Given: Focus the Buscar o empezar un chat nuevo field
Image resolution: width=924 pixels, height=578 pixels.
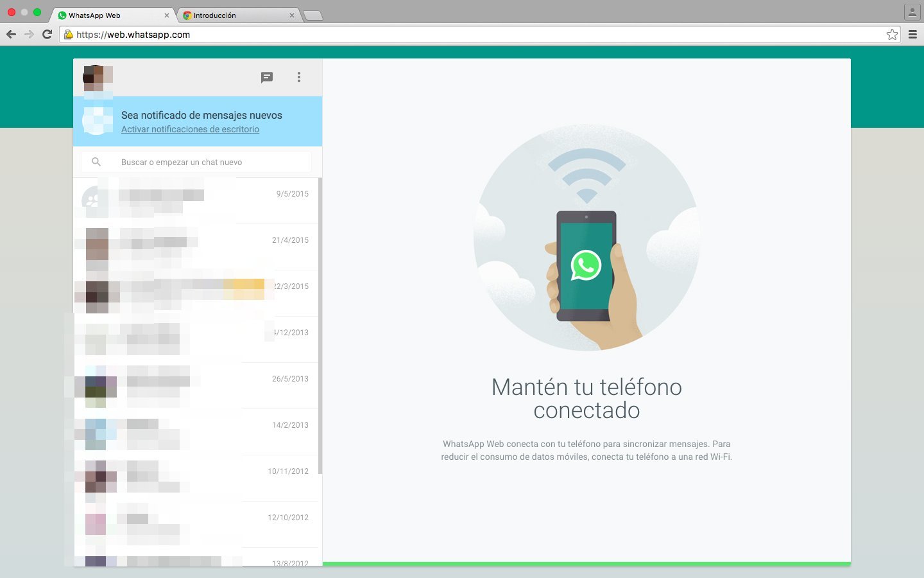Looking at the screenshot, I should pos(196,162).
